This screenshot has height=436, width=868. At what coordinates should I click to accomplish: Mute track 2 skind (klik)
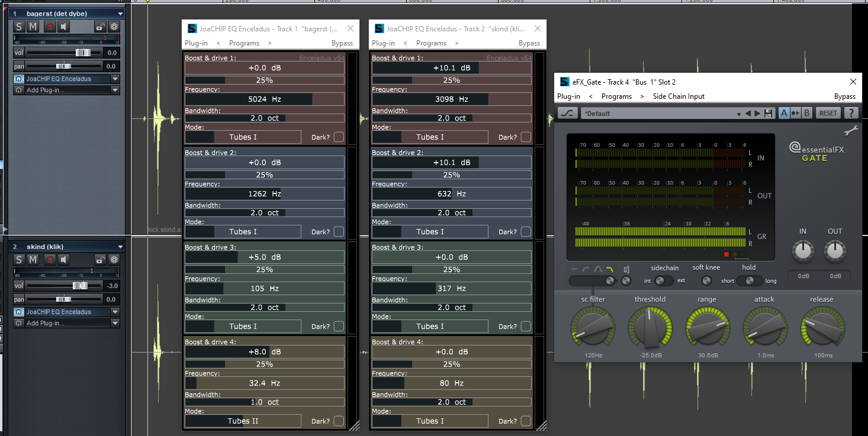(x=33, y=260)
